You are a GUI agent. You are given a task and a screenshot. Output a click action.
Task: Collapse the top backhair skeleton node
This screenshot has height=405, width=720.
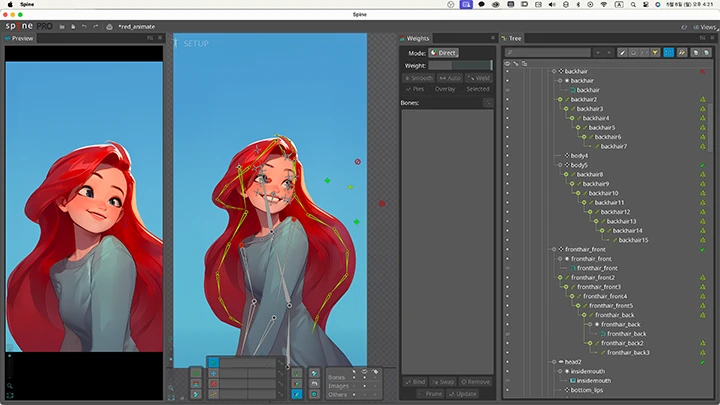[554, 71]
